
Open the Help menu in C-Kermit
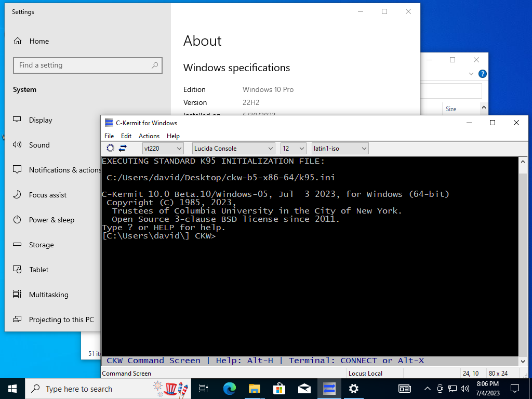point(173,136)
